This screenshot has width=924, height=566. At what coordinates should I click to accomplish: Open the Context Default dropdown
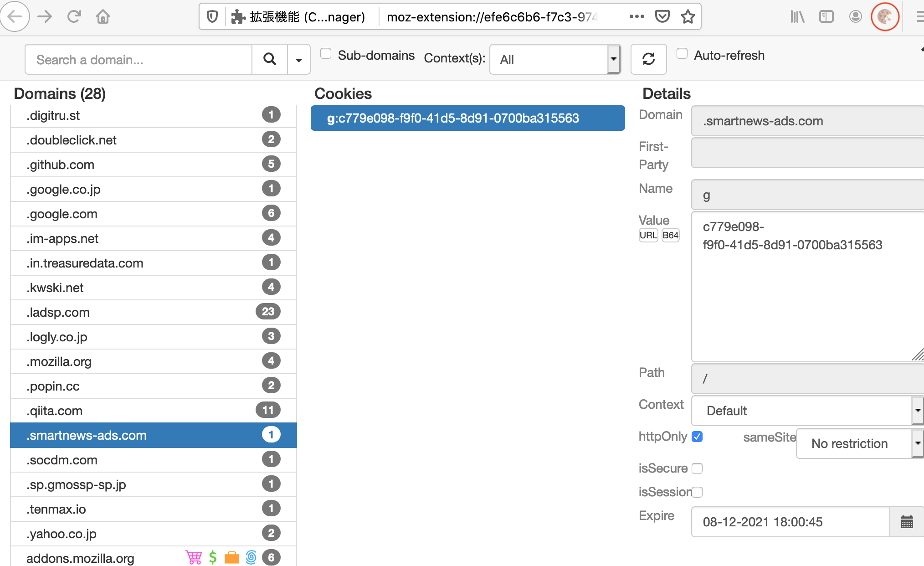tap(807, 411)
